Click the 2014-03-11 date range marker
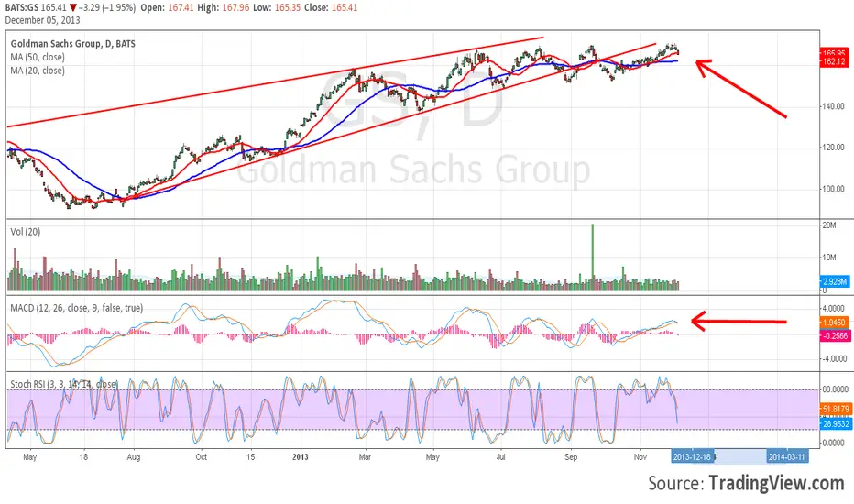This screenshot has width=854, height=504. point(787,456)
